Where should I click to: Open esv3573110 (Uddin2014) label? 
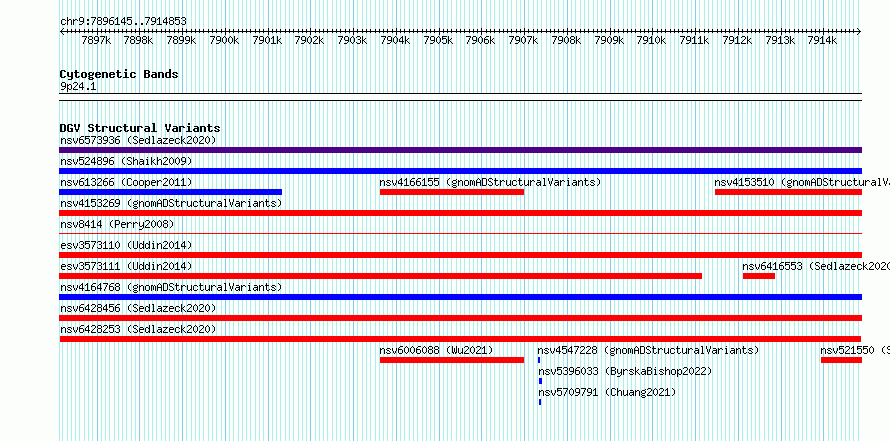coord(126,245)
